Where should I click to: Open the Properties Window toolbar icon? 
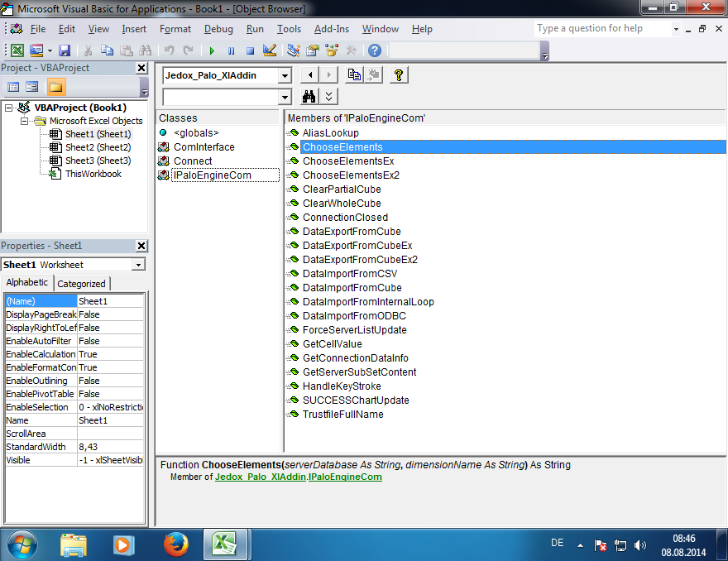(313, 50)
